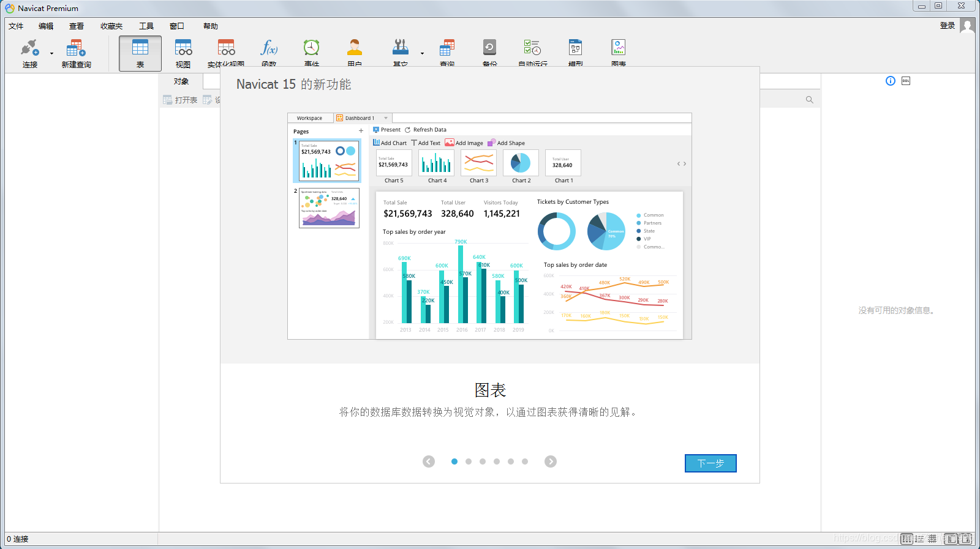Open the 文件 menu
This screenshot has height=549, width=980.
click(x=16, y=26)
